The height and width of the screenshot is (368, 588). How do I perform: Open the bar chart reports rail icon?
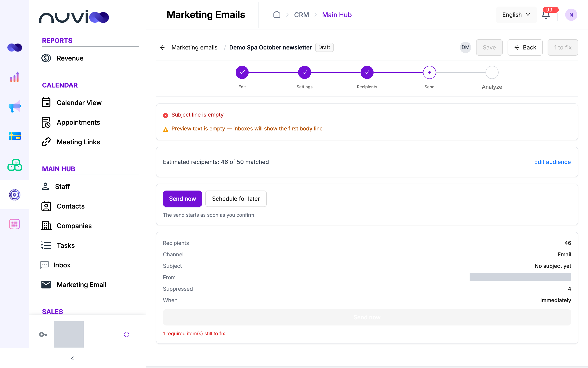pyautogui.click(x=14, y=77)
